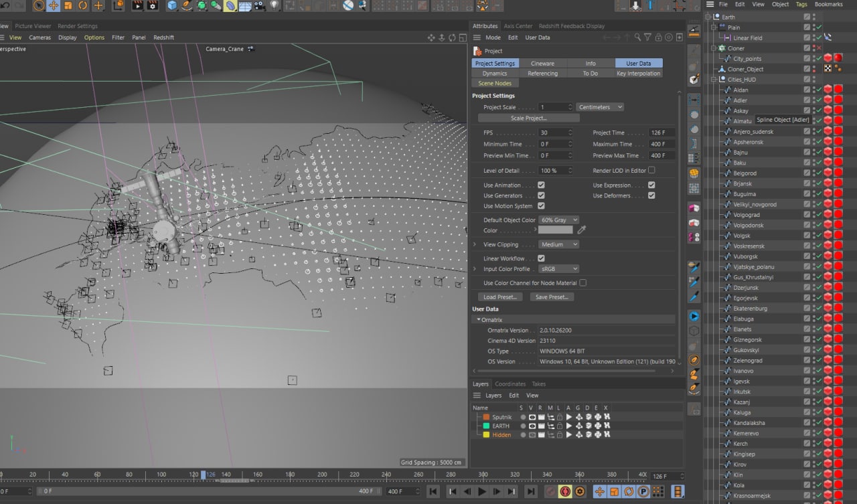Open Default Object Color dropdown

559,220
